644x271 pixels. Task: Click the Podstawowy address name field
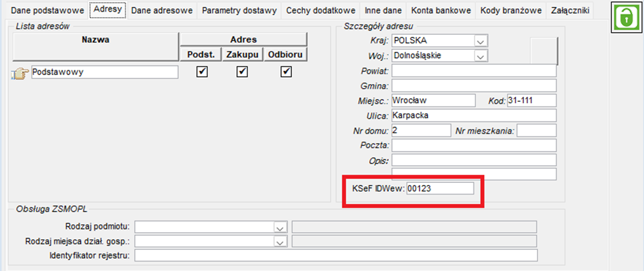pyautogui.click(x=105, y=72)
